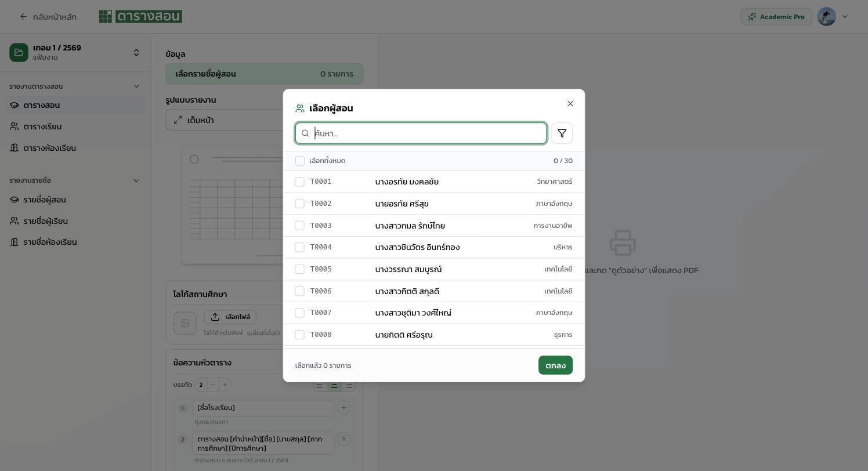The image size is (868, 471).
Task: Tick checkbox for T0007 นางสาวชุติมา วงศ์ใหญ่
Action: point(300,313)
